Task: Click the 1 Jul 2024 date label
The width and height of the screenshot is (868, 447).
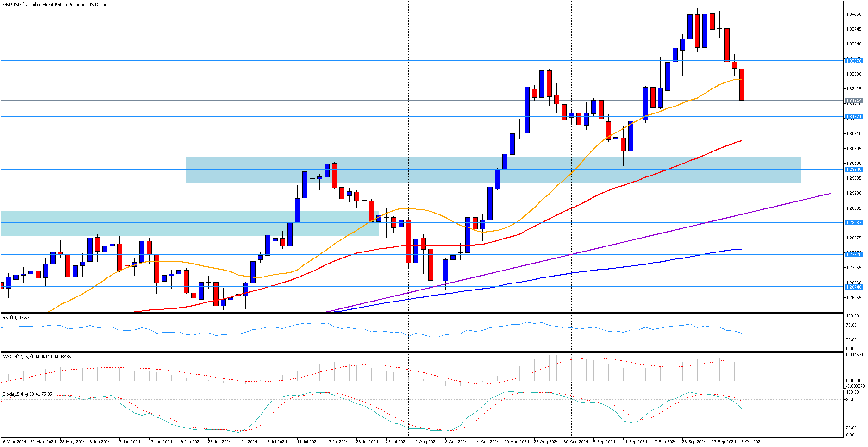Action: [247, 441]
